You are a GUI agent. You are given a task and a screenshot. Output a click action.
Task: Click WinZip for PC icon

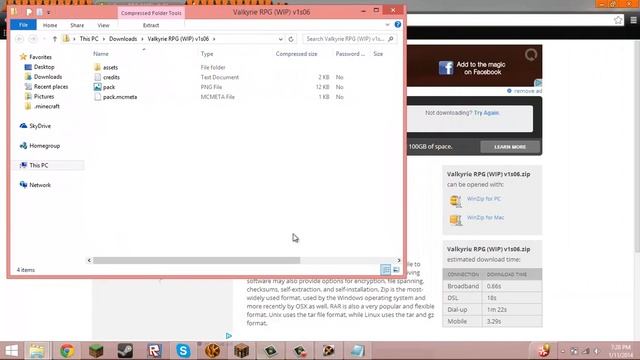[x=456, y=200]
